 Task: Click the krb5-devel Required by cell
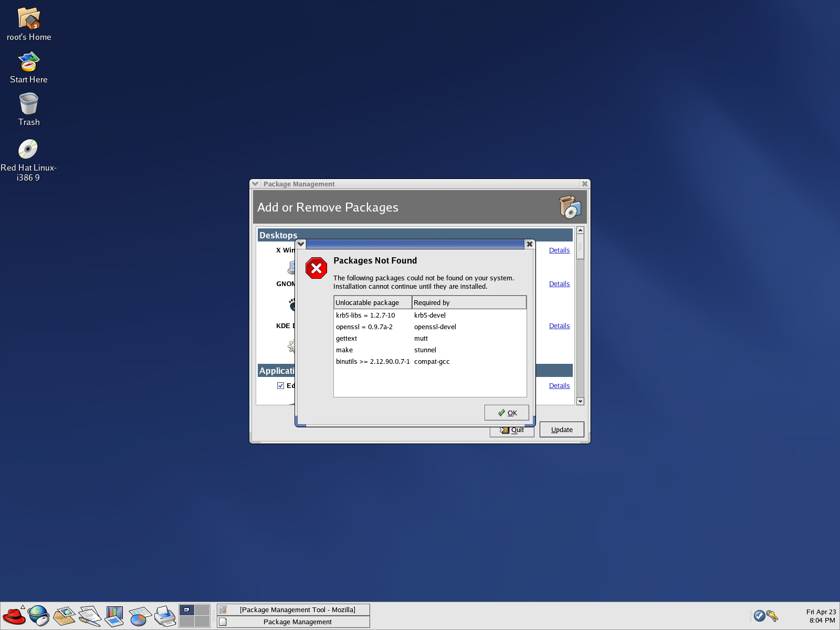tap(430, 316)
